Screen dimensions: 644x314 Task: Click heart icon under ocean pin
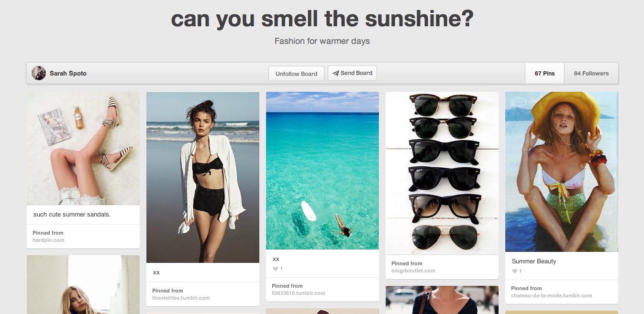(x=275, y=269)
